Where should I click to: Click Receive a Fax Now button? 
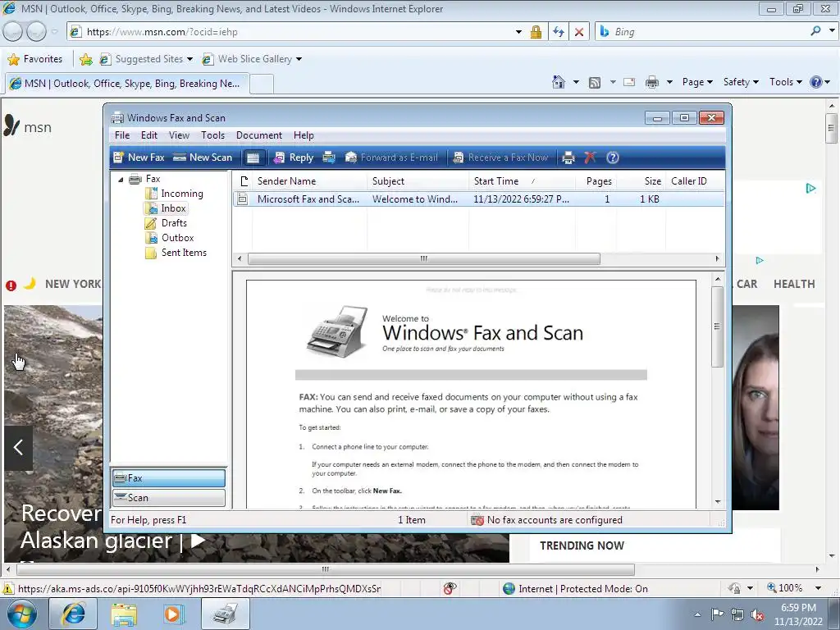point(500,157)
